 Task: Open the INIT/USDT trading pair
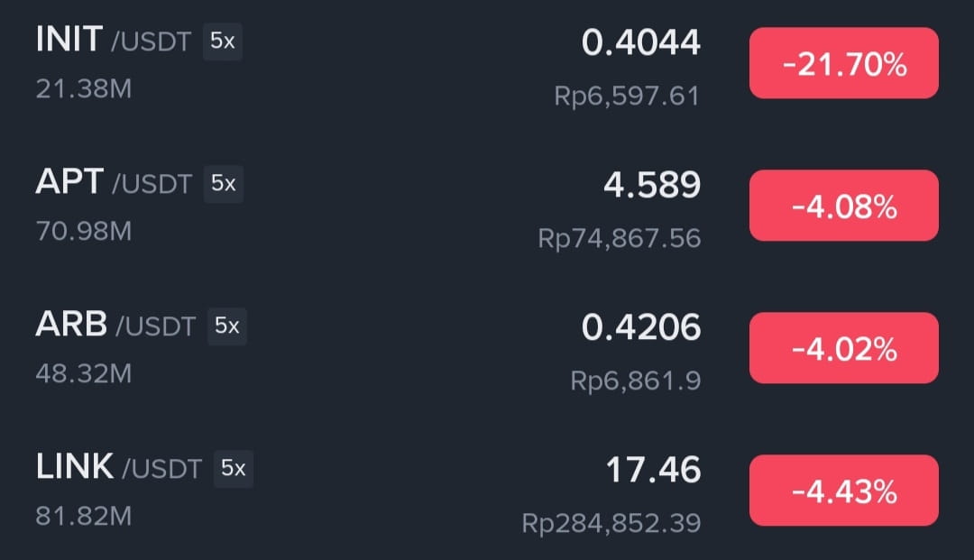pos(487,63)
